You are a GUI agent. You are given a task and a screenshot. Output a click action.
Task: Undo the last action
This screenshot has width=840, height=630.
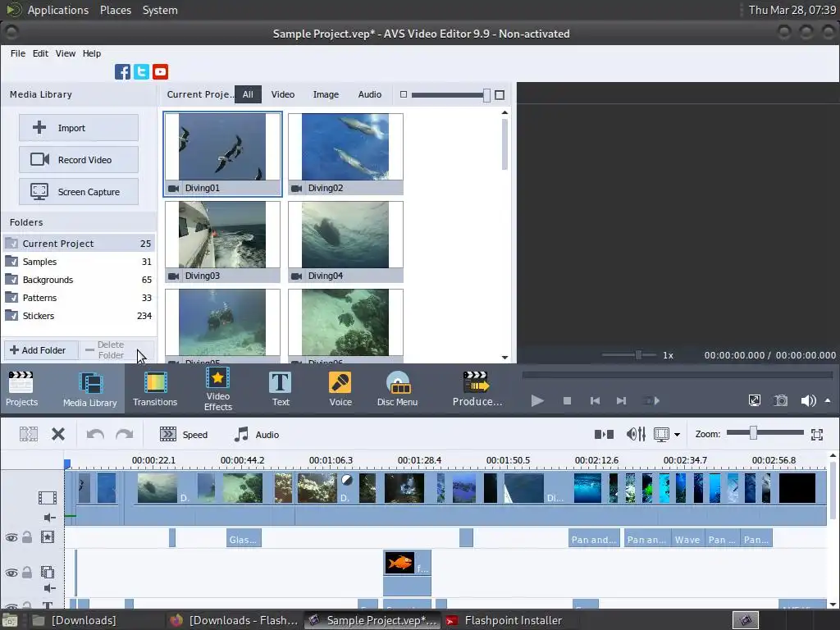click(x=95, y=434)
